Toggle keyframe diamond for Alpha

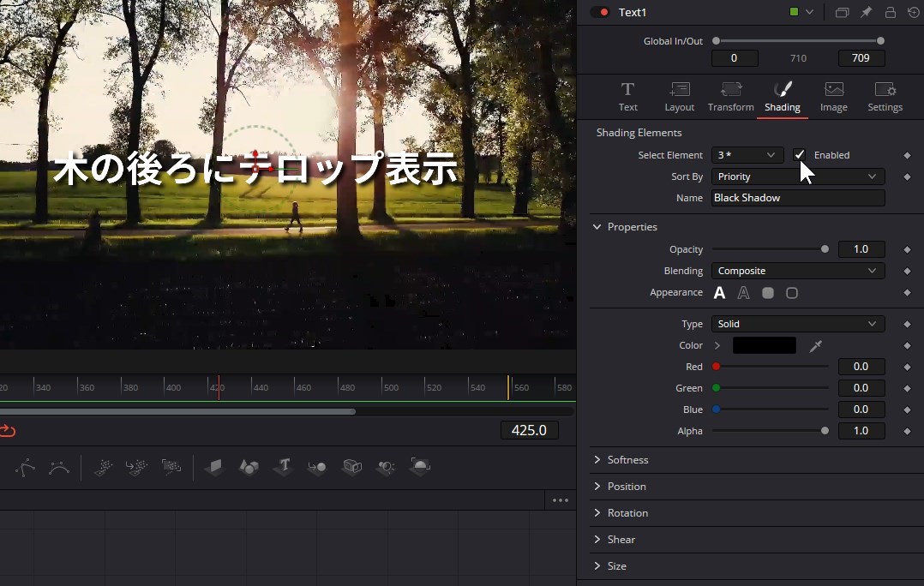907,431
